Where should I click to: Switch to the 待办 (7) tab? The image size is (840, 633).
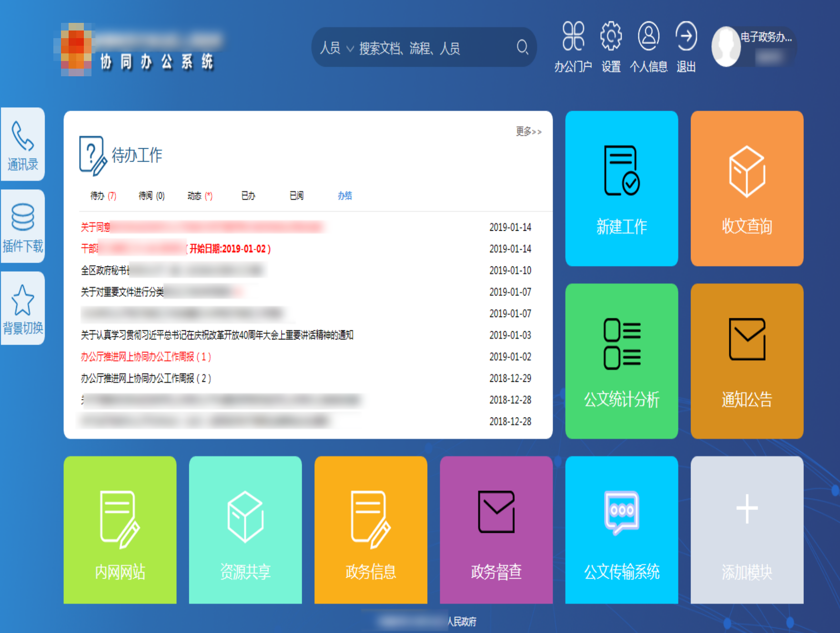(x=103, y=195)
